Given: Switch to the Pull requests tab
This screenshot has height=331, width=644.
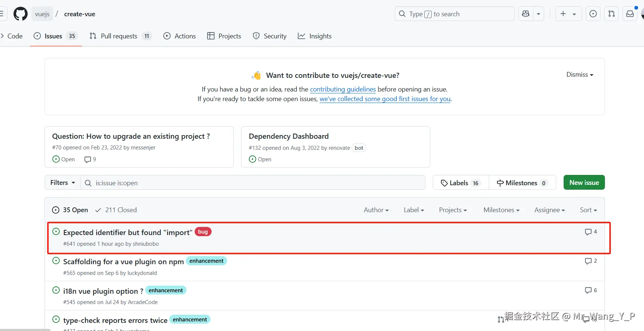Looking at the screenshot, I should 119,36.
